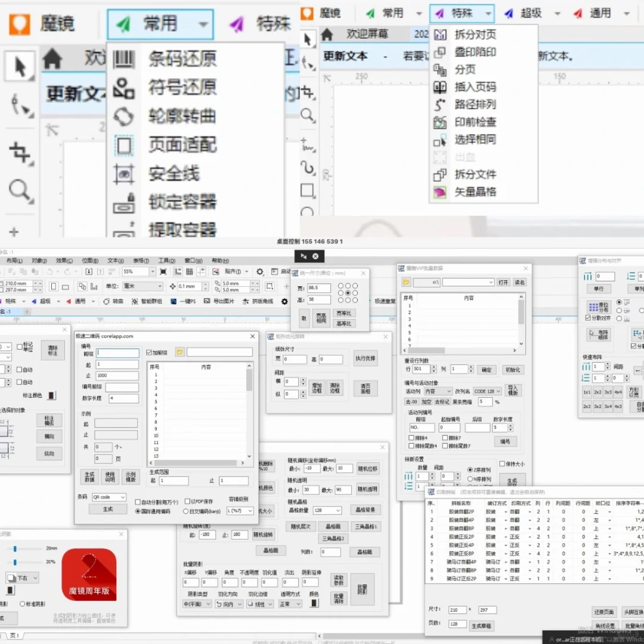Open the 下右 shadow direction dropdown

click(23, 578)
